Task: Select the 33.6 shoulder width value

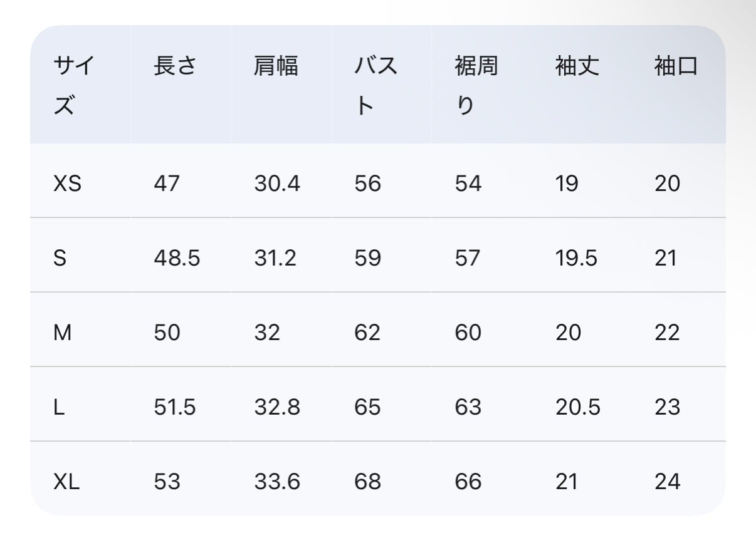Action: 277,482
